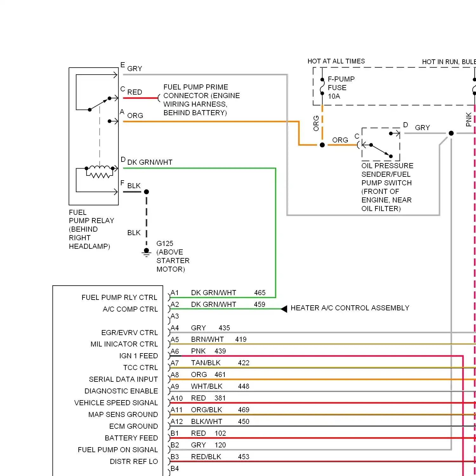Image resolution: width=476 pixels, height=476 pixels.
Task: Click the BLK label beside the dashed ground wire
Action: pos(134,233)
